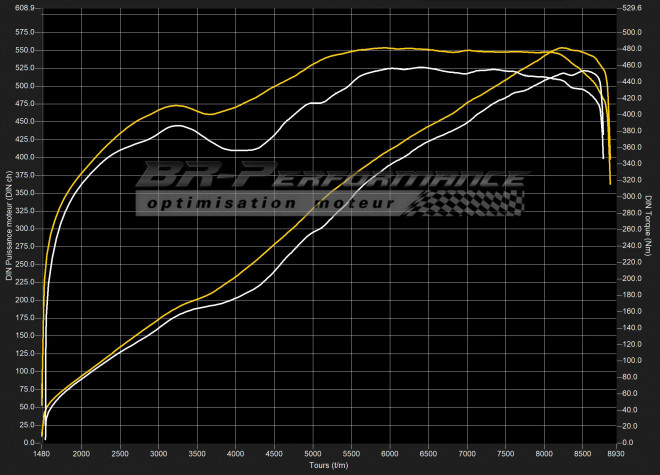Click the 3000 tick label on x-axis
Screen dimensions: 660x475
(158, 453)
